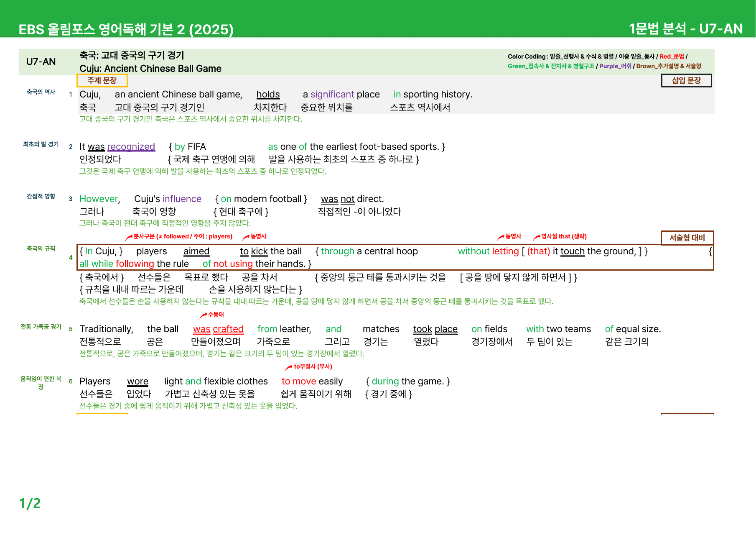This screenshot has width=756, height=535.
Task: Click the red '(that)' in sentence 4
Action: click(539, 251)
